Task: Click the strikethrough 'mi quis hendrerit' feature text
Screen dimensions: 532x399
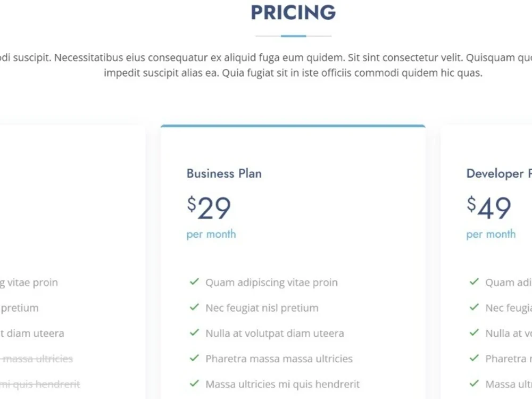Action: tap(40, 384)
